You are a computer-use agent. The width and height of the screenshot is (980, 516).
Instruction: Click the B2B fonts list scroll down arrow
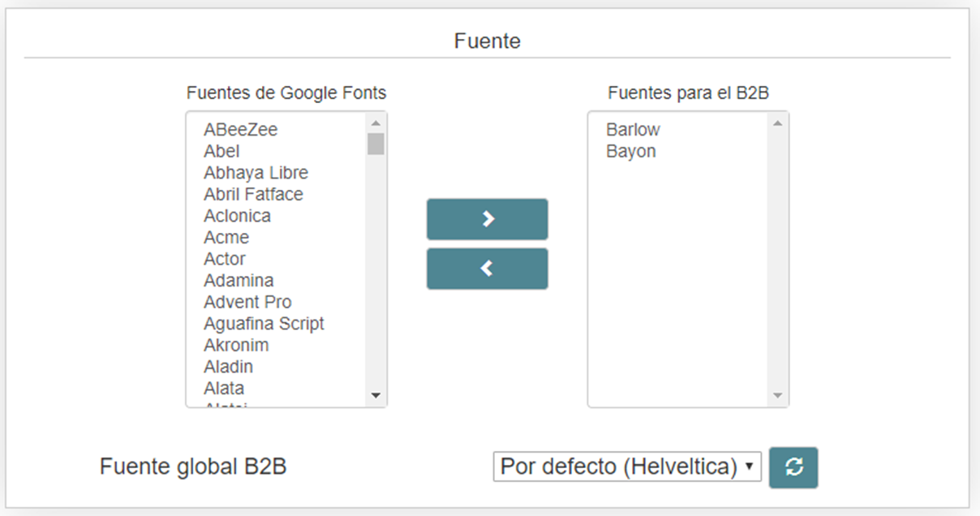[777, 395]
